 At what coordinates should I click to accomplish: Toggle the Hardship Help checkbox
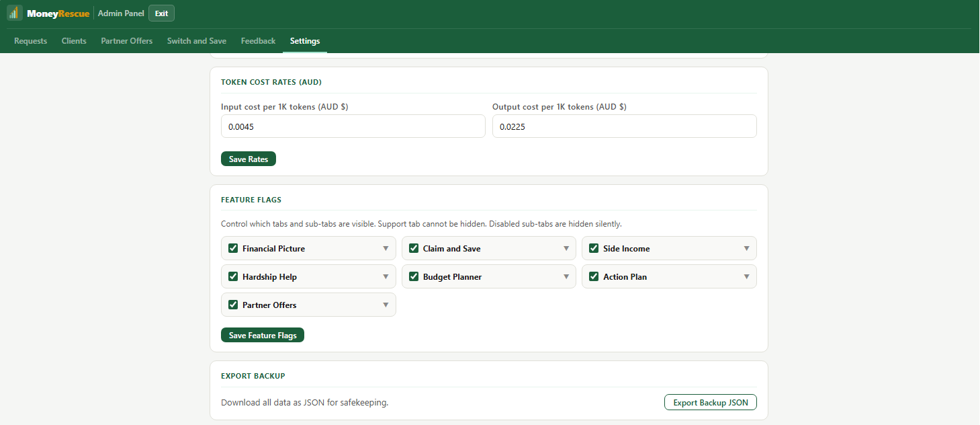[234, 276]
